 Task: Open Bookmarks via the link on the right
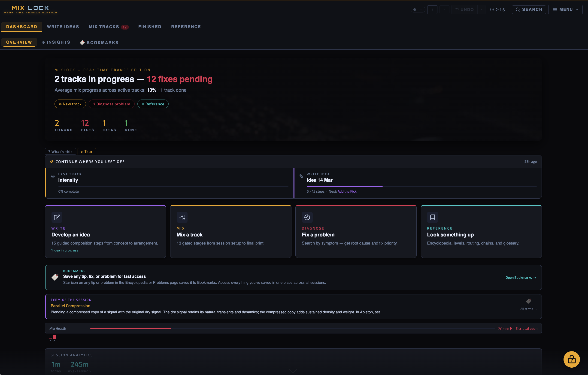(521, 277)
